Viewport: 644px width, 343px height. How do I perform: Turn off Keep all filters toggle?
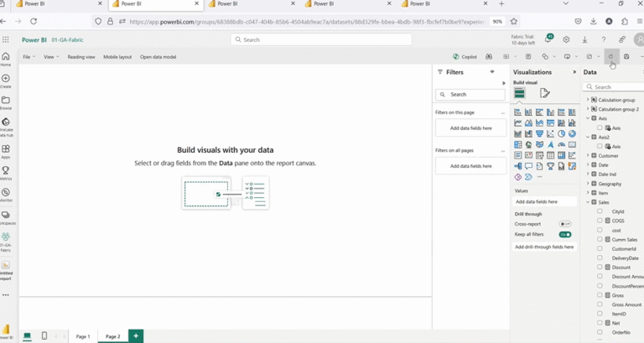coord(565,235)
